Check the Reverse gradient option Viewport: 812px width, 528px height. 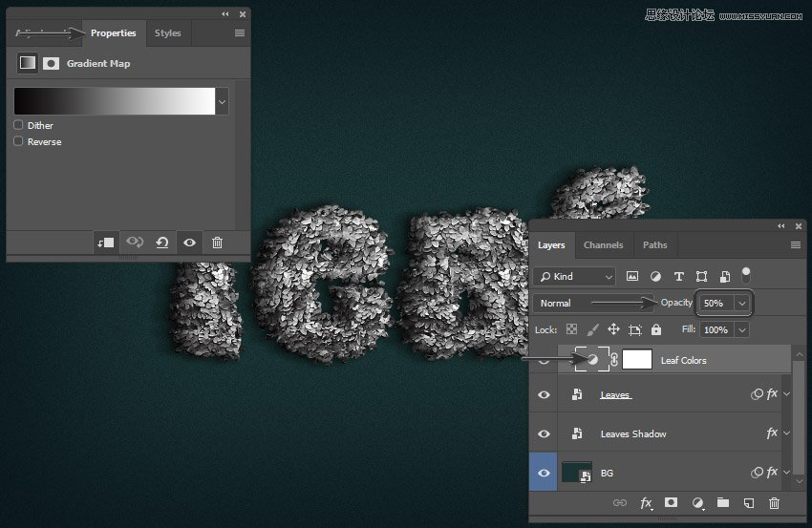point(19,141)
